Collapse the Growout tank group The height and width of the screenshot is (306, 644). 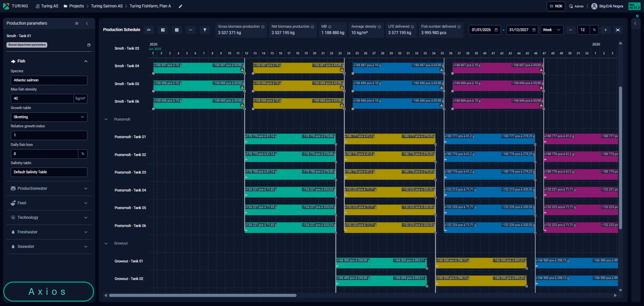click(x=106, y=244)
